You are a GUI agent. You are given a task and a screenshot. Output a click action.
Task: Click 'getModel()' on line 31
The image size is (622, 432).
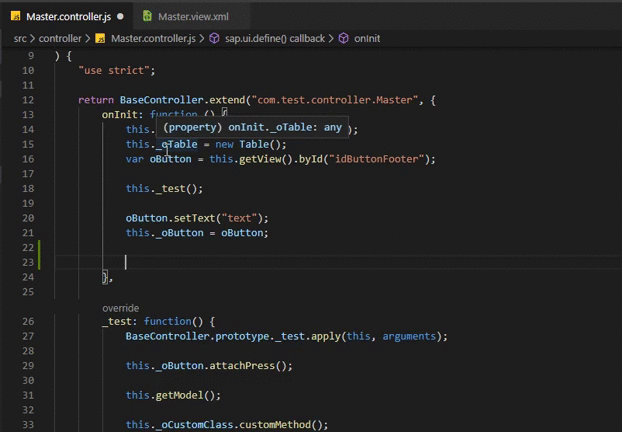pyautogui.click(x=185, y=395)
